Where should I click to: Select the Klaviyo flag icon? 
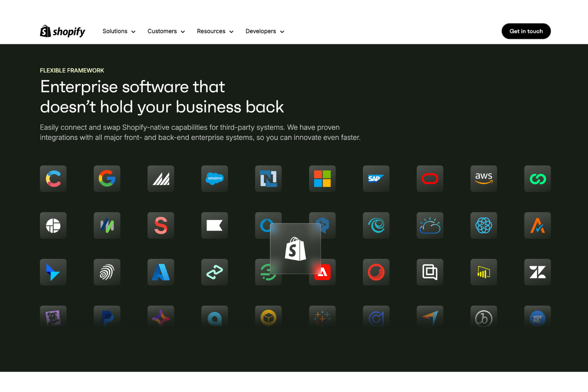tap(215, 226)
